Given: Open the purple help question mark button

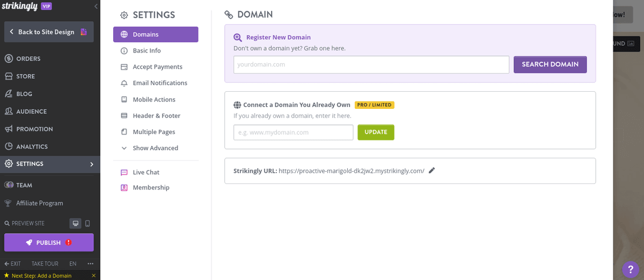Looking at the screenshot, I should tap(630, 269).
